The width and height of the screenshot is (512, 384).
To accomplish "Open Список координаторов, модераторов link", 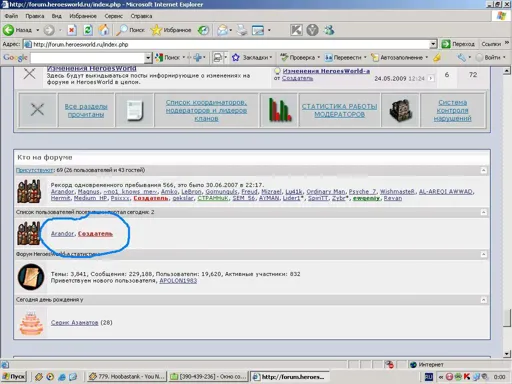I will pos(206,110).
